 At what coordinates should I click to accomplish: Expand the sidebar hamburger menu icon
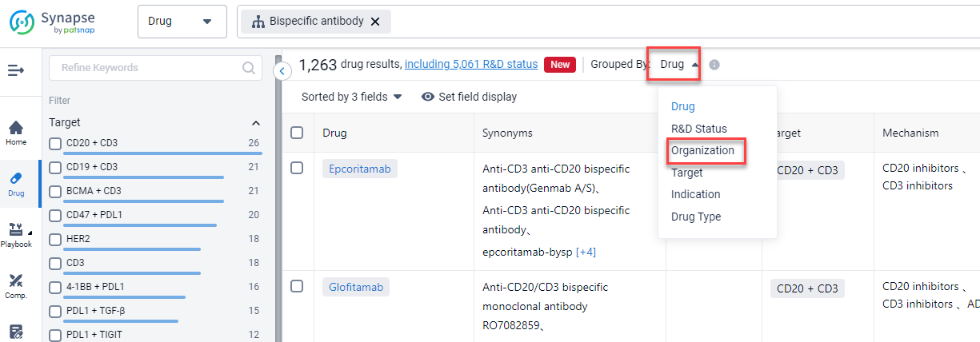pos(16,70)
